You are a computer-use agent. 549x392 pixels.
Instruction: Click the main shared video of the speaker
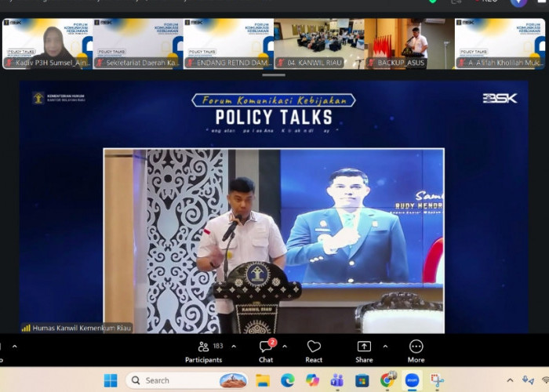click(x=274, y=241)
